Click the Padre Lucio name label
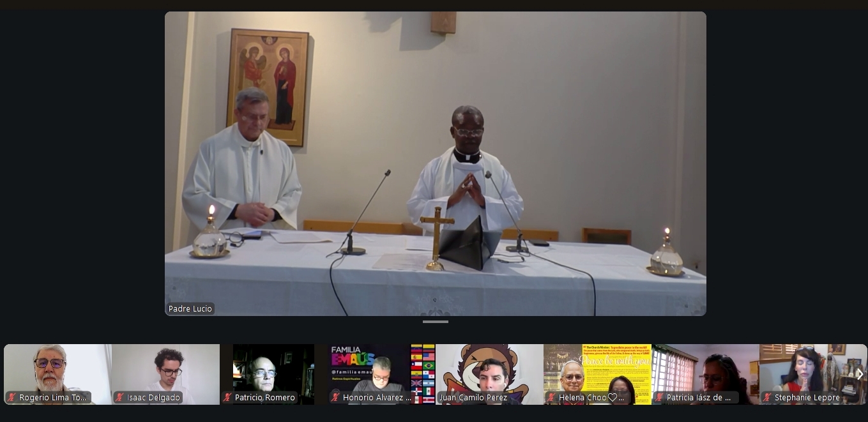Image resolution: width=868 pixels, height=422 pixels. tap(190, 309)
